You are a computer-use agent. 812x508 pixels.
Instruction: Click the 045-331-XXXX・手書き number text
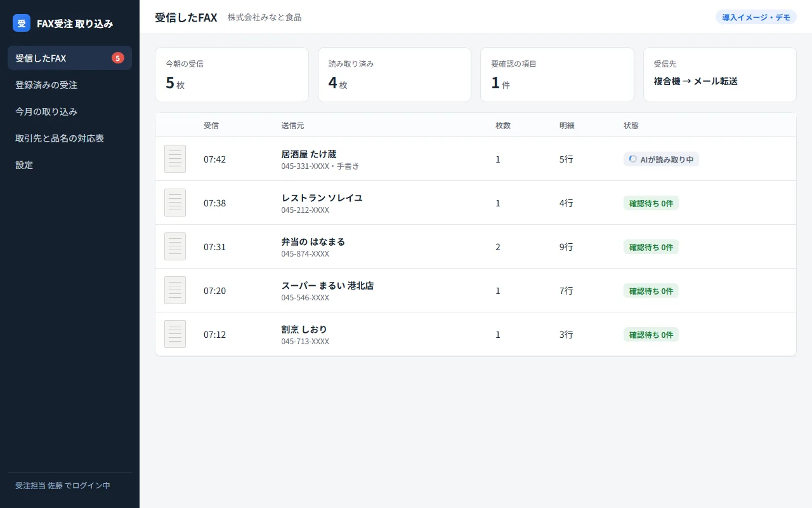tap(320, 166)
